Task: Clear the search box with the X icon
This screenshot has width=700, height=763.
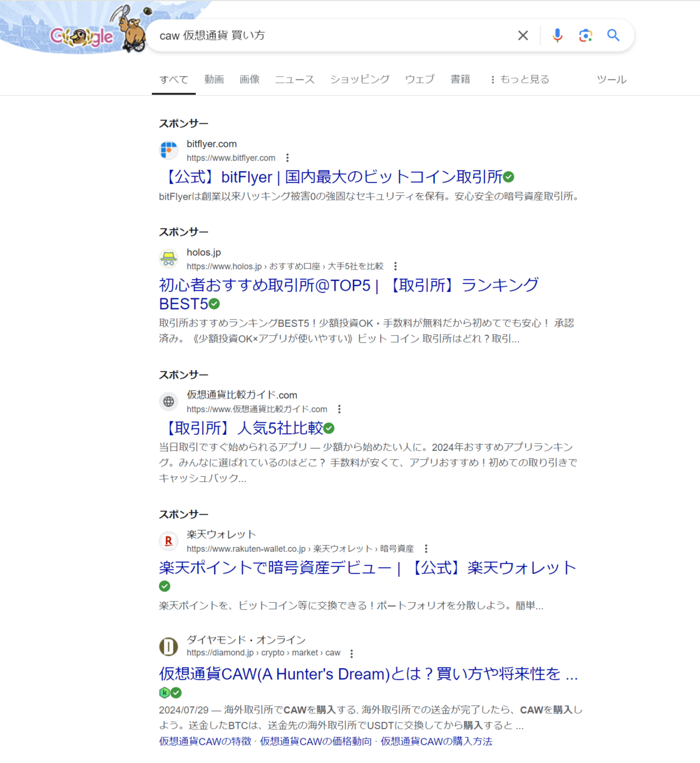Action: pos(523,36)
